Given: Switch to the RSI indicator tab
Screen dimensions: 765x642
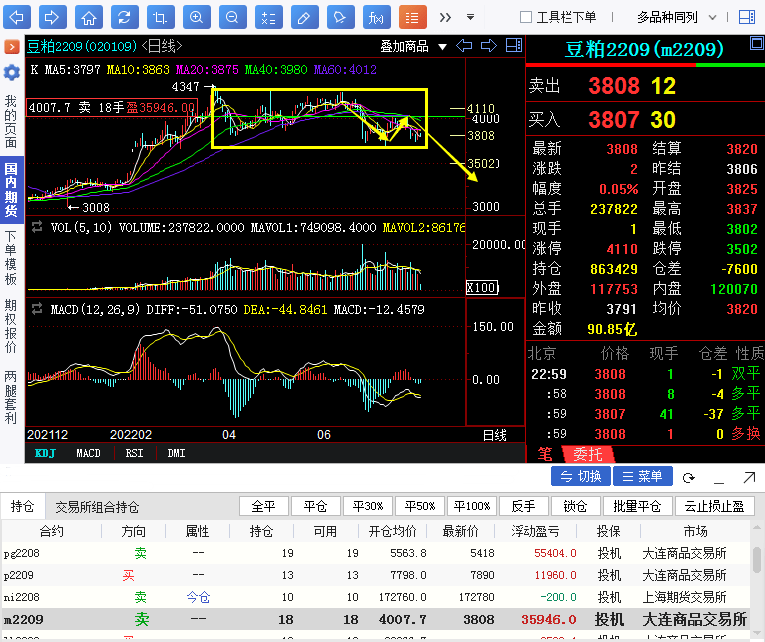Looking at the screenshot, I should coord(133,453).
